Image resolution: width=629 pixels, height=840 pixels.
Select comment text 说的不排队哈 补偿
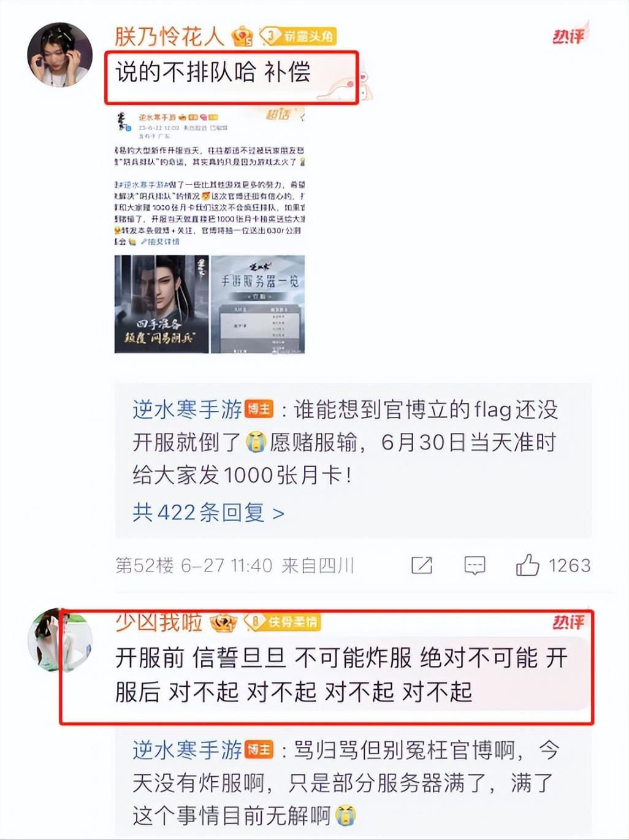[x=213, y=72]
